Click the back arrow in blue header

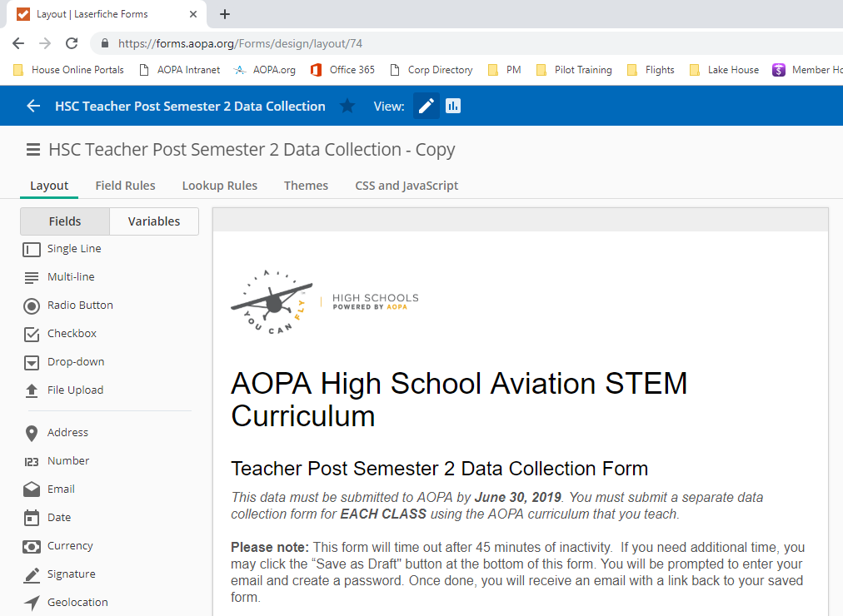(x=33, y=106)
